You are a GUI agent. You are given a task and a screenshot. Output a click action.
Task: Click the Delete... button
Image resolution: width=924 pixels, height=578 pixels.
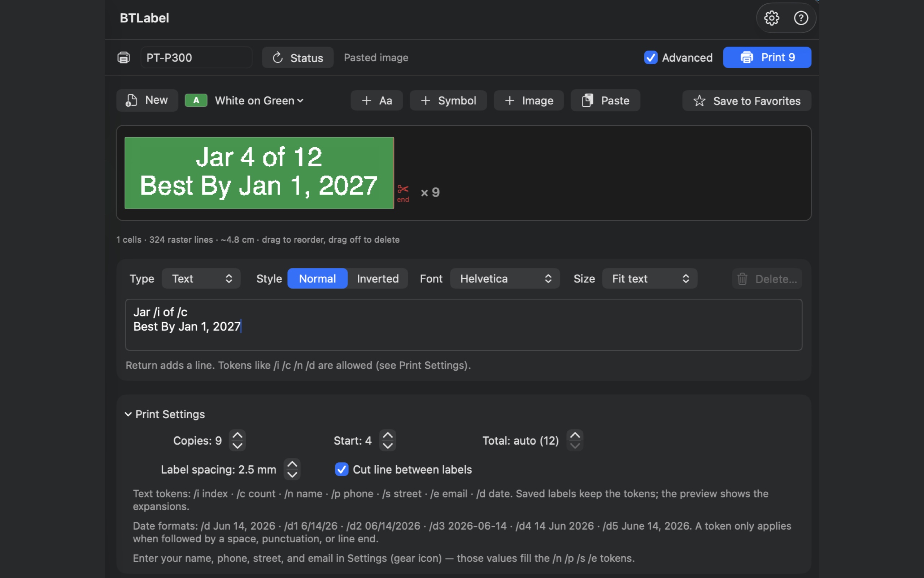767,279
